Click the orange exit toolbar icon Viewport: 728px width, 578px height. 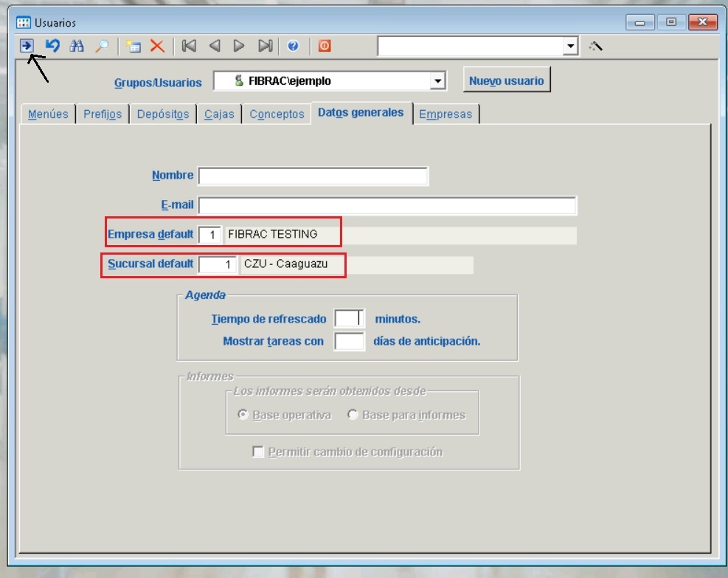point(324,46)
